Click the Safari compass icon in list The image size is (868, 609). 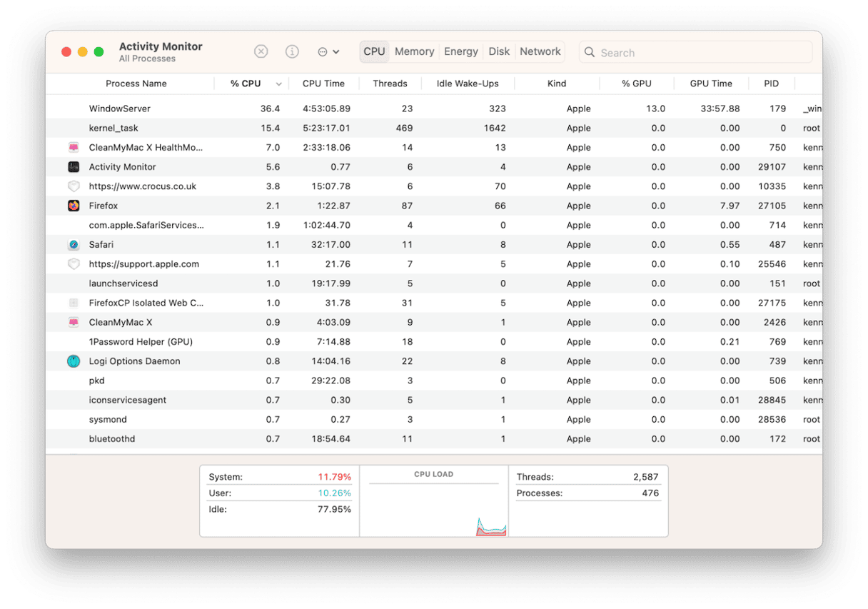coord(74,245)
